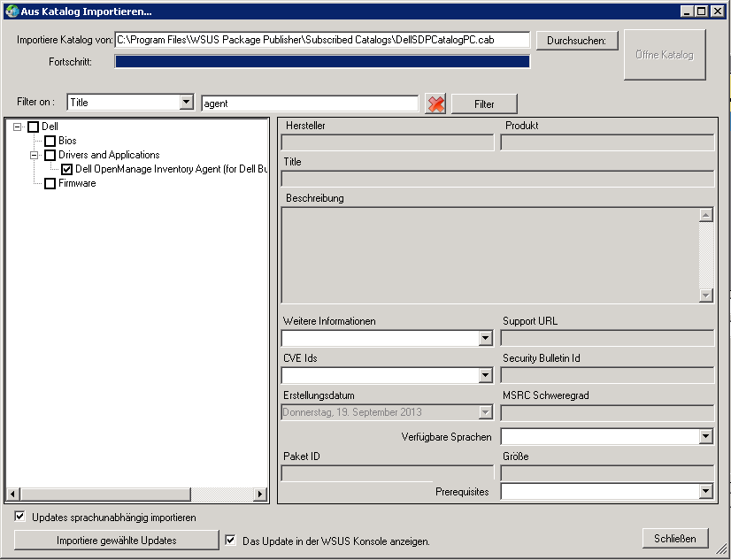Viewport: 731px width, 560px height.
Task: Click the Filter button
Action: point(484,104)
